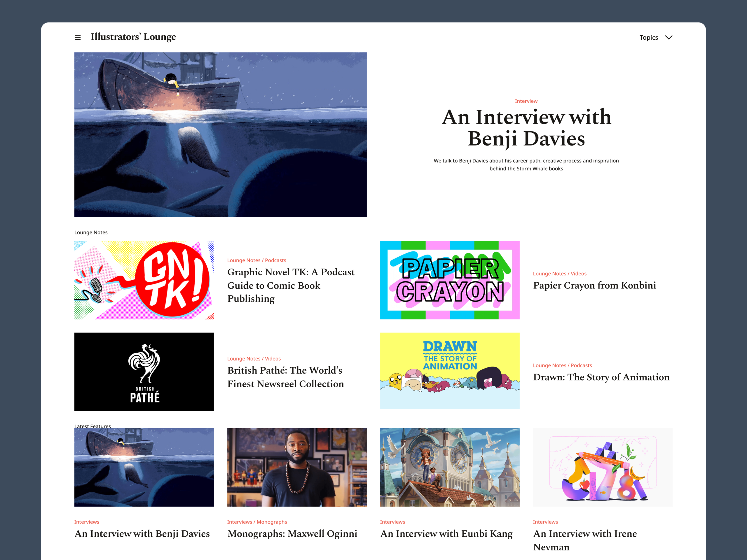Open the Maxwell Oginni portrait thumbnail

click(x=297, y=467)
